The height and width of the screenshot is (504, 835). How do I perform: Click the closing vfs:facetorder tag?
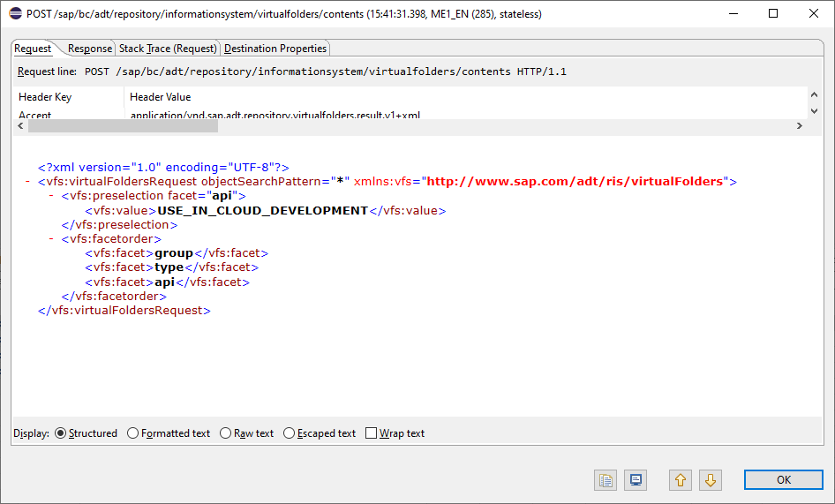(114, 297)
